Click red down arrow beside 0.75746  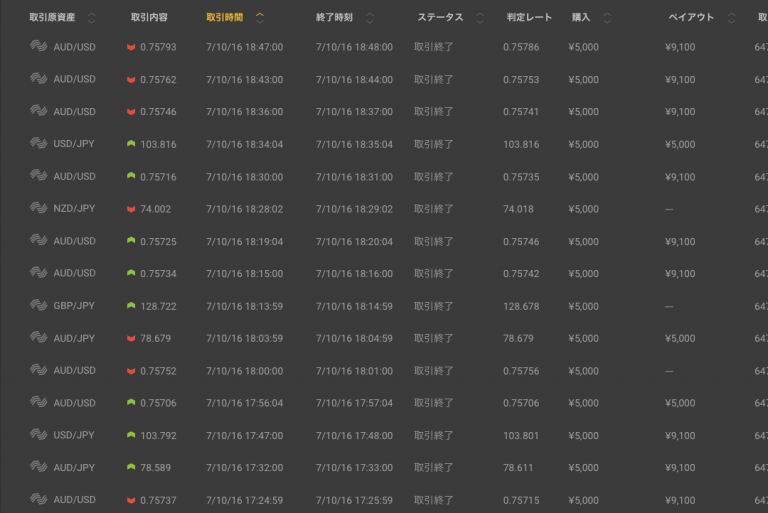coord(131,112)
